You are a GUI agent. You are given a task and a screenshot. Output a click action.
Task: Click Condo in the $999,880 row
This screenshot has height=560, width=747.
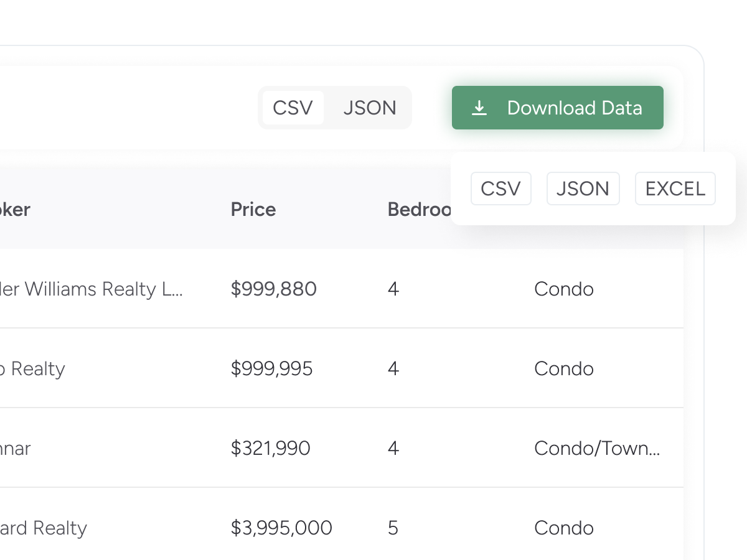point(563,289)
